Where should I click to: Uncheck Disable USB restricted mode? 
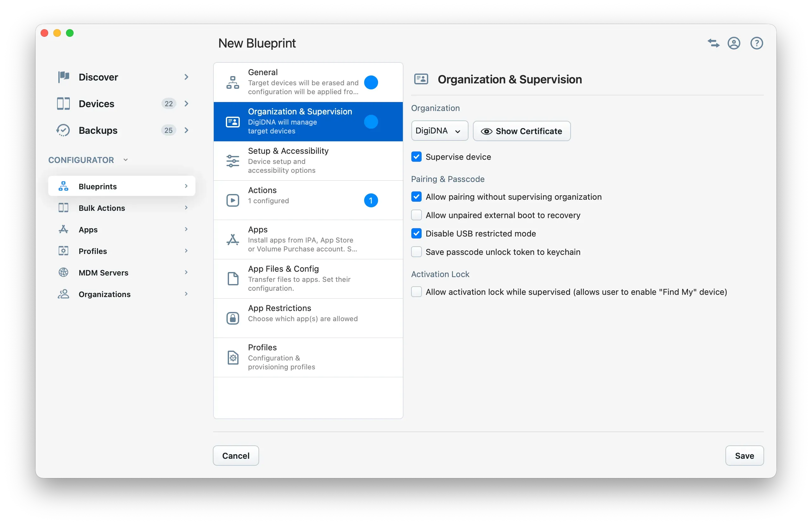pos(416,234)
